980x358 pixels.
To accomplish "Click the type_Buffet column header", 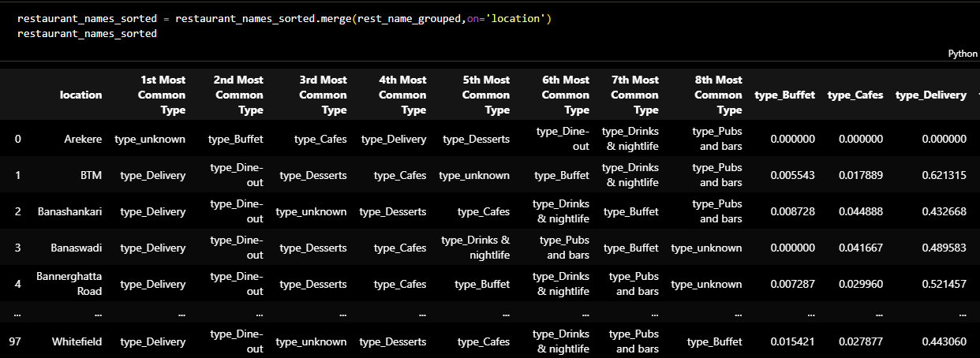I will (x=784, y=95).
